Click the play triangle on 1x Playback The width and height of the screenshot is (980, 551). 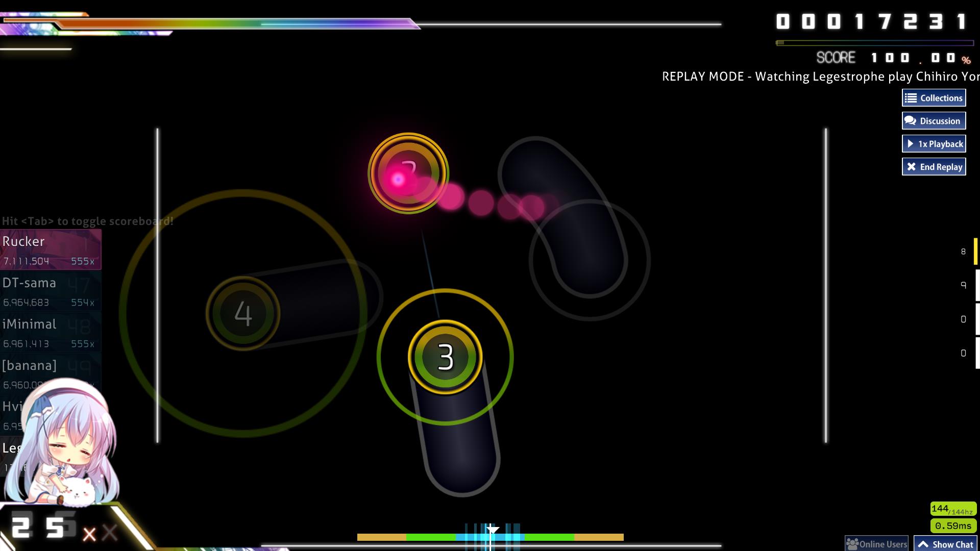click(x=911, y=144)
